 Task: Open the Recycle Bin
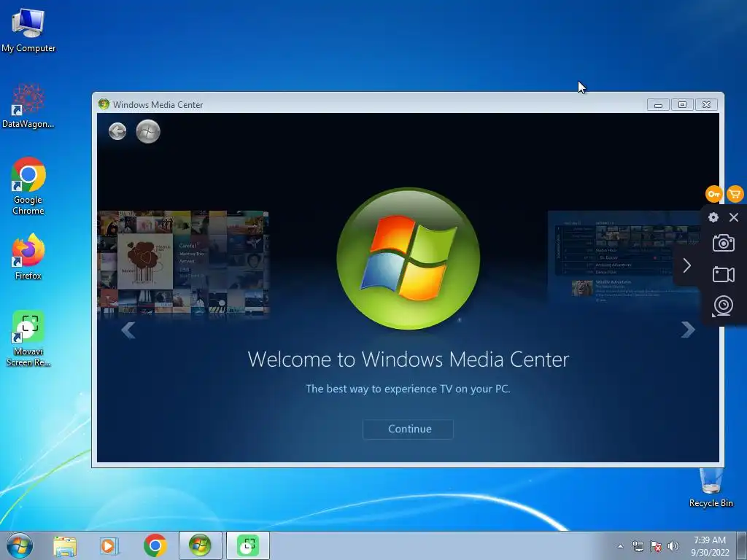tap(711, 488)
